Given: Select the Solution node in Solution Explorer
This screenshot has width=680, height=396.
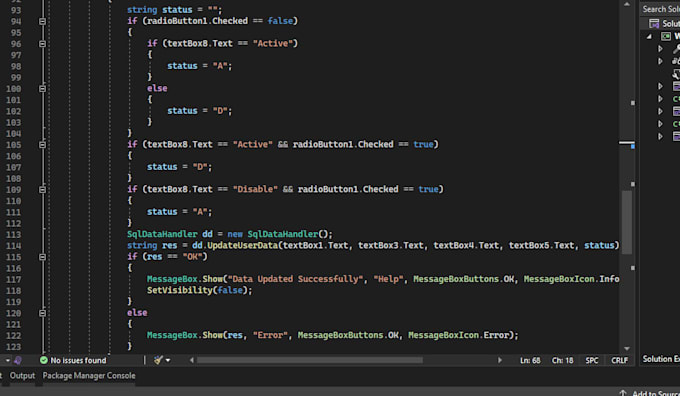Looking at the screenshot, I should 664,23.
